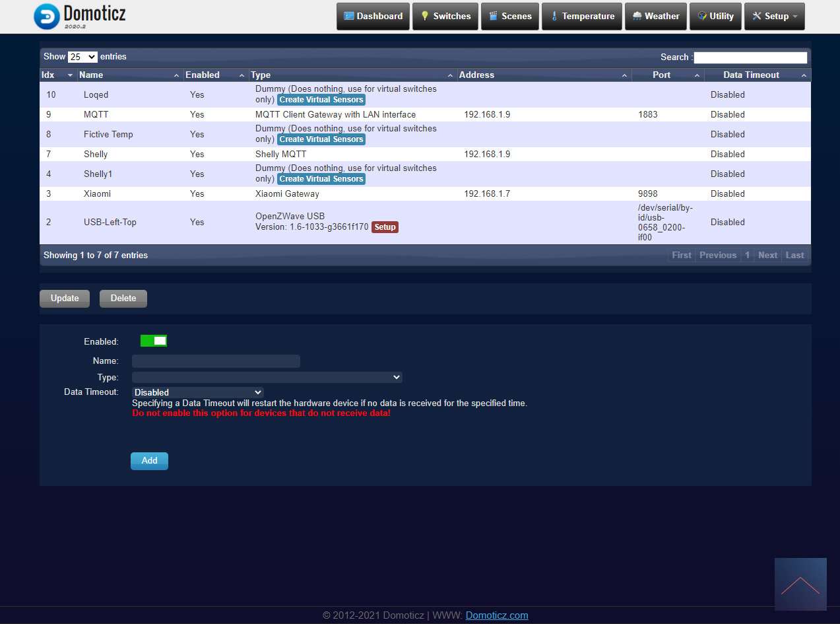Viewport: 840px width, 624px height.
Task: Open the Domoticz.com footer link
Action: [496, 615]
